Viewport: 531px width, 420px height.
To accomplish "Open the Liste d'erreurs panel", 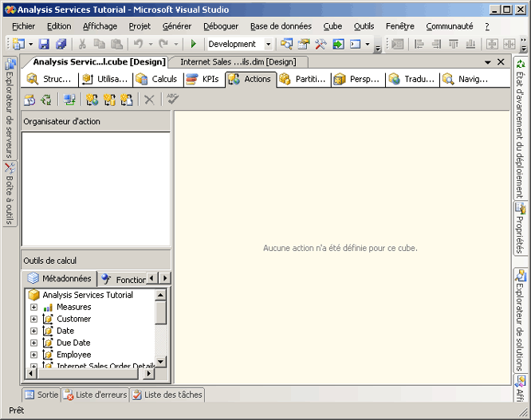I will tap(95, 395).
